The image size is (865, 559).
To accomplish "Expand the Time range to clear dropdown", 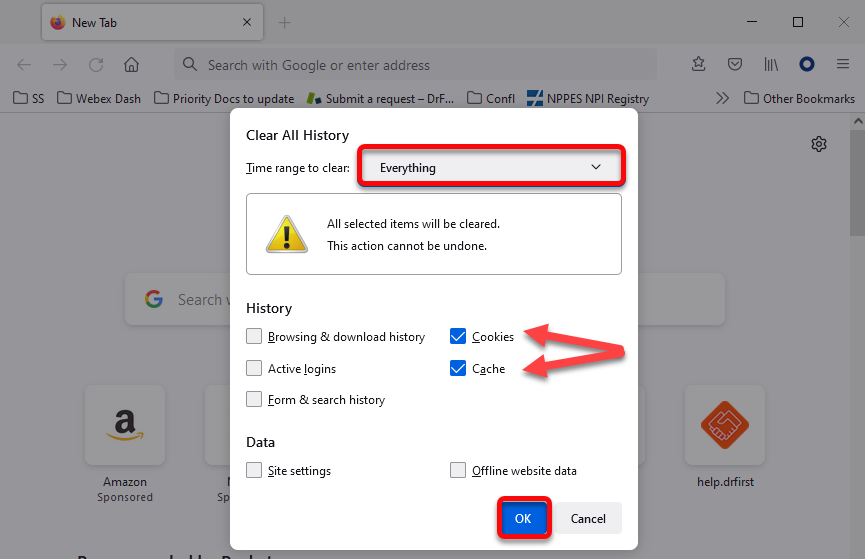I will 492,168.
